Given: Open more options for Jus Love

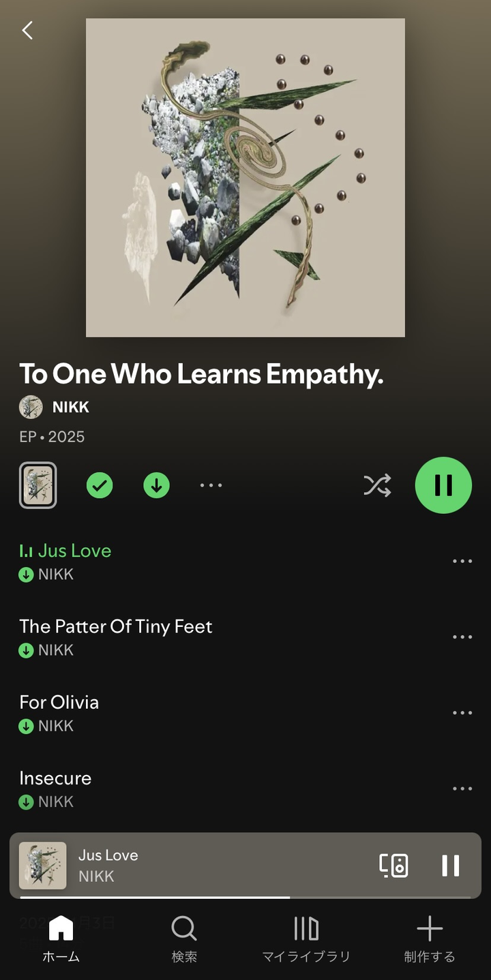Looking at the screenshot, I should point(462,562).
